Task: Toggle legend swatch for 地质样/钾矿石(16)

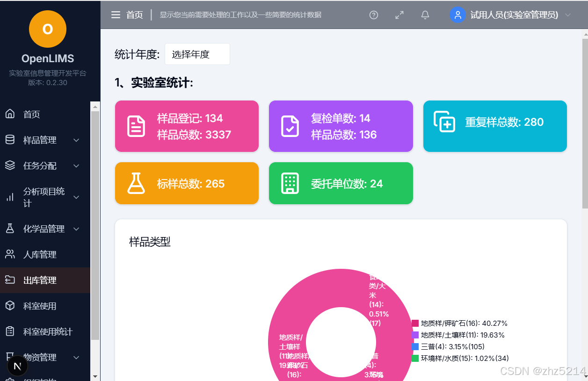Action: click(415, 323)
